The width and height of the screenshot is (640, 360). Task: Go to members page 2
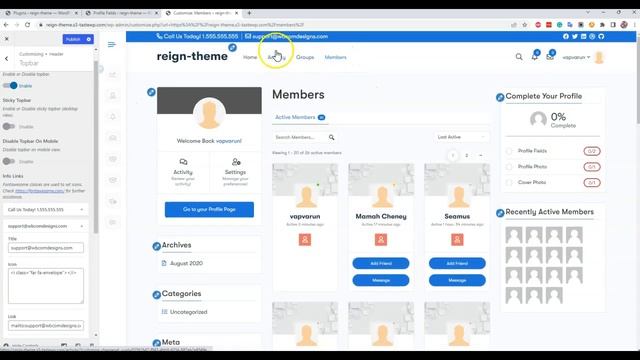[467, 156]
